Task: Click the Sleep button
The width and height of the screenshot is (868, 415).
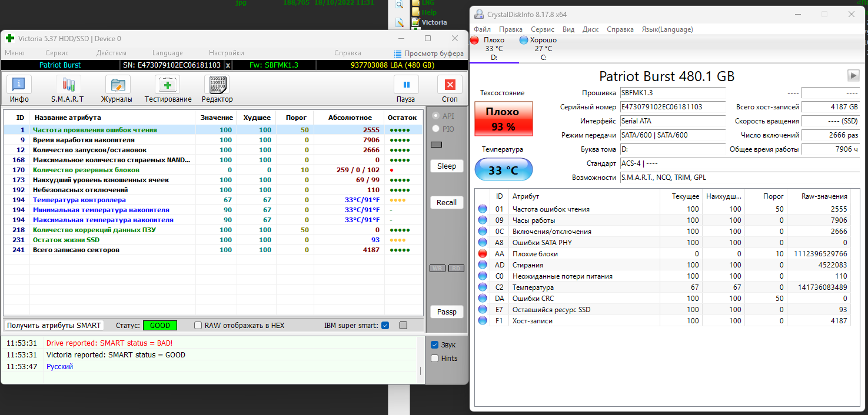Action: point(447,166)
